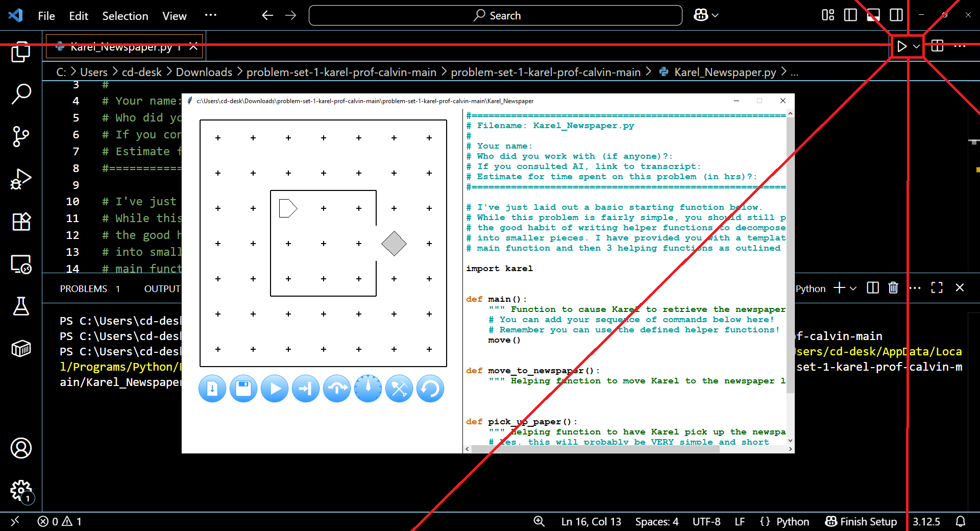This screenshot has height=531, width=980.
Task: Expand the new terminal launch profile dropdown
Action: 853,288
